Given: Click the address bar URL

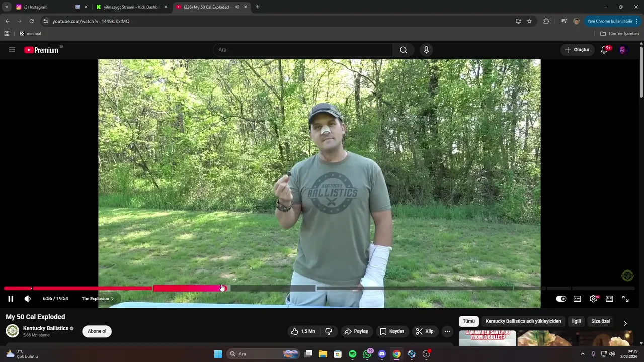Looking at the screenshot, I should pos(91,21).
